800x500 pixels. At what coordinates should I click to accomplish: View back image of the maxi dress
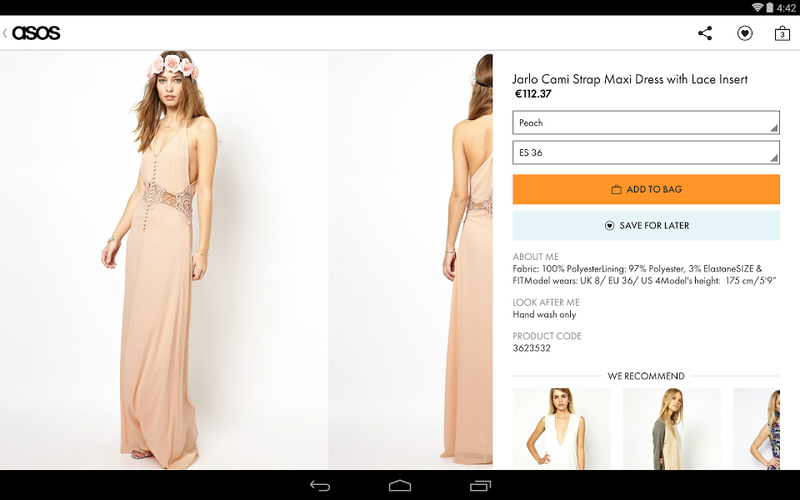pyautogui.click(x=411, y=260)
